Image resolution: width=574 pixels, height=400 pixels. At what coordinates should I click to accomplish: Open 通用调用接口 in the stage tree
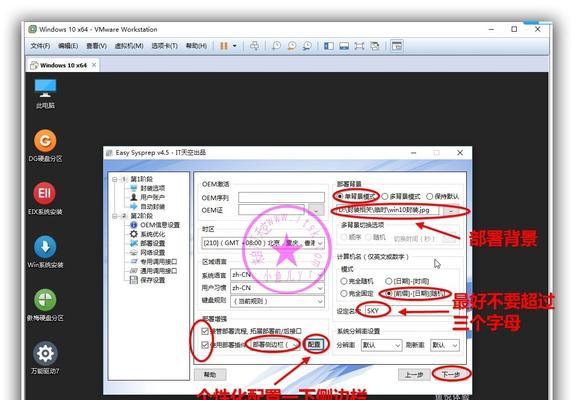coord(158,271)
